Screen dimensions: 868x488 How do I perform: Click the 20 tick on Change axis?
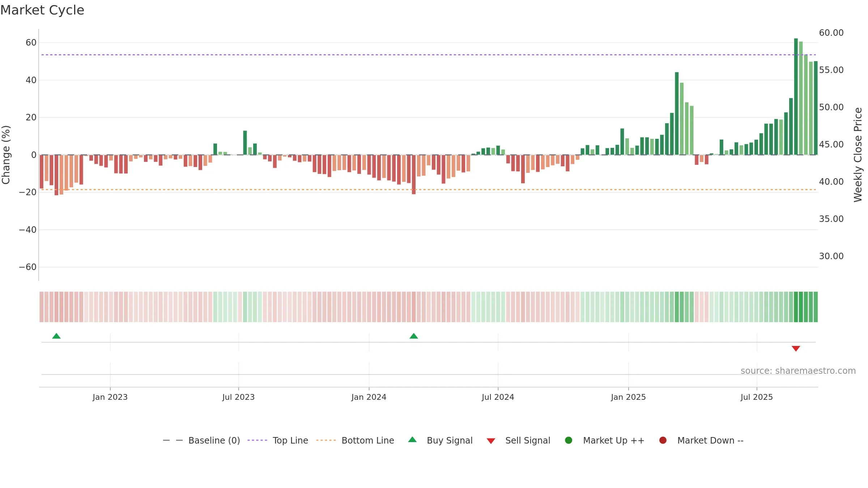tap(31, 117)
